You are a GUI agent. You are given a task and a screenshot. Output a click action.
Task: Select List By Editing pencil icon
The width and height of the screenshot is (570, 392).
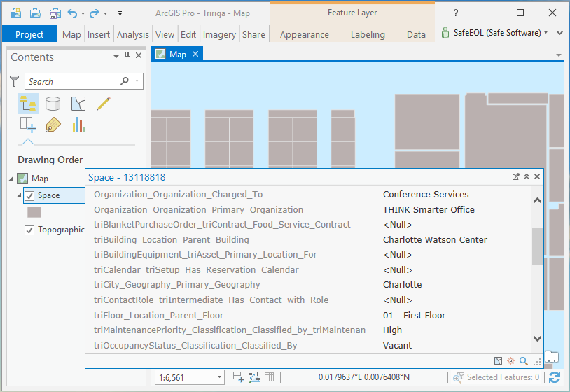point(103,104)
